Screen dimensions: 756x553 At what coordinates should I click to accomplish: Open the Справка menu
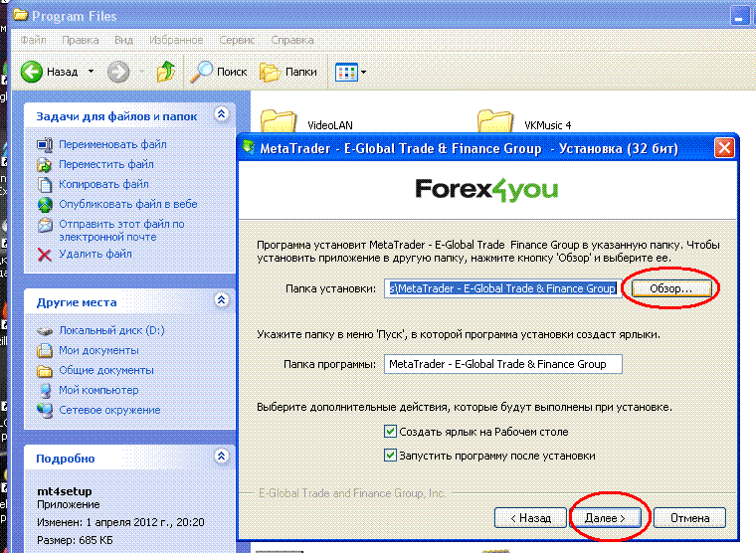[292, 40]
